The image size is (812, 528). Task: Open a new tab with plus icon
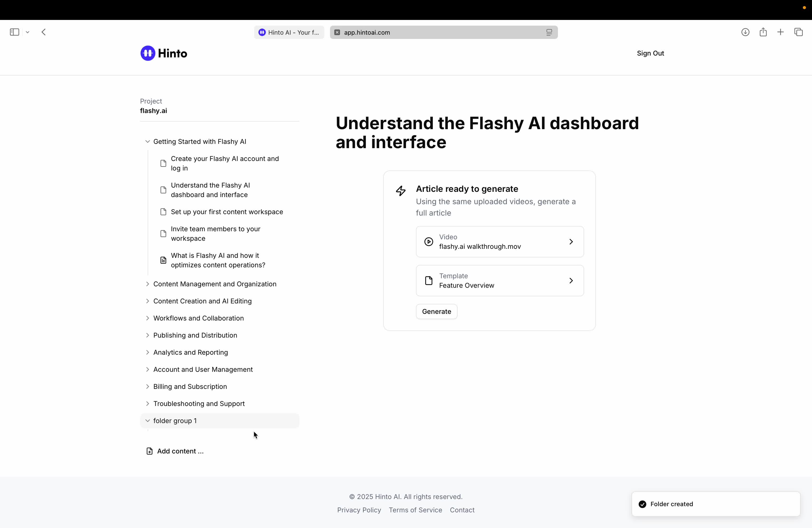pos(781,32)
